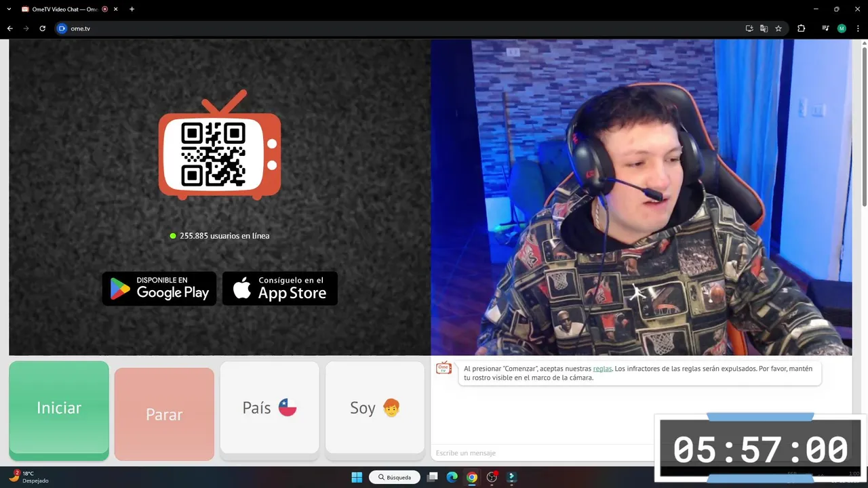Open the reglas link in chat notice

(x=602, y=369)
